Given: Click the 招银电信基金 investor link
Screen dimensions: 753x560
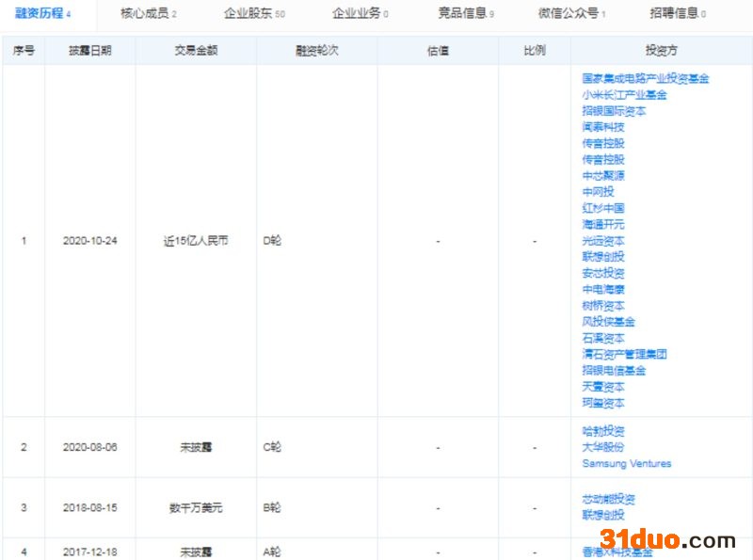Looking at the screenshot, I should (614, 370).
